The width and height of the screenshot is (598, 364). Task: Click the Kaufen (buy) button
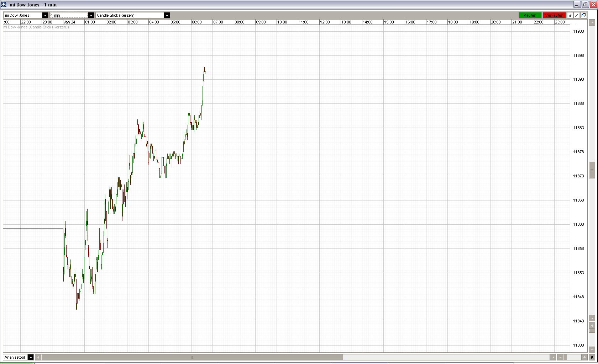point(530,15)
